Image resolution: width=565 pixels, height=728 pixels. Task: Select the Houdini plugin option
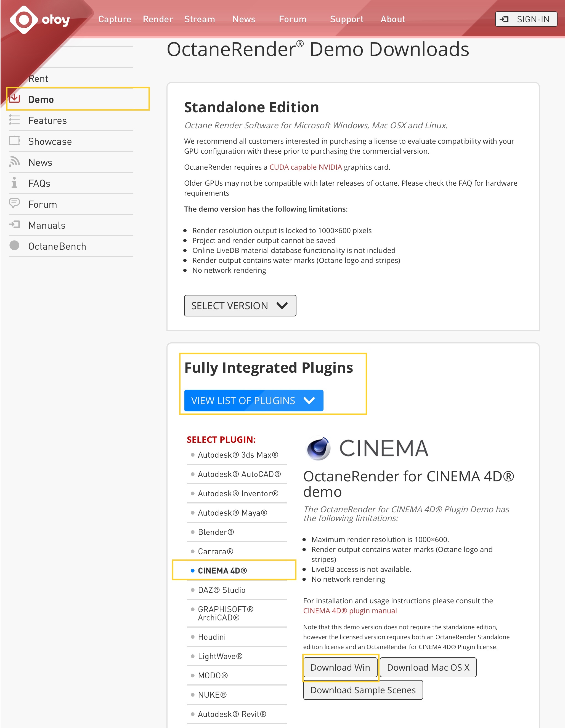coord(211,637)
